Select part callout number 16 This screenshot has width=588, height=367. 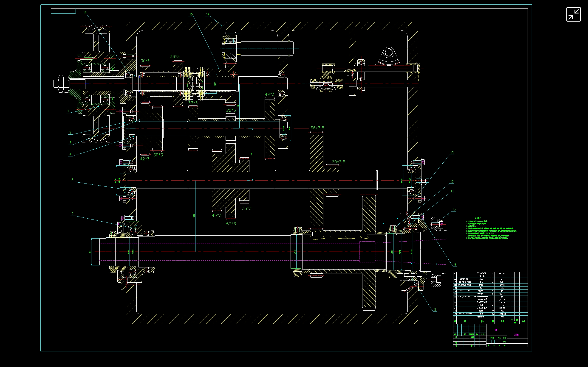[85, 13]
